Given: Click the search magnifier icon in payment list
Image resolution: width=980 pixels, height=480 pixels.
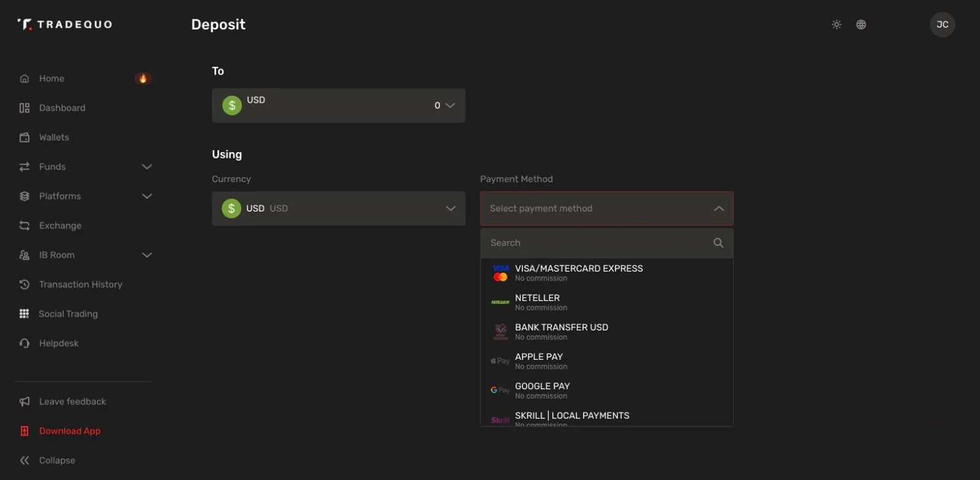Looking at the screenshot, I should pos(718,243).
